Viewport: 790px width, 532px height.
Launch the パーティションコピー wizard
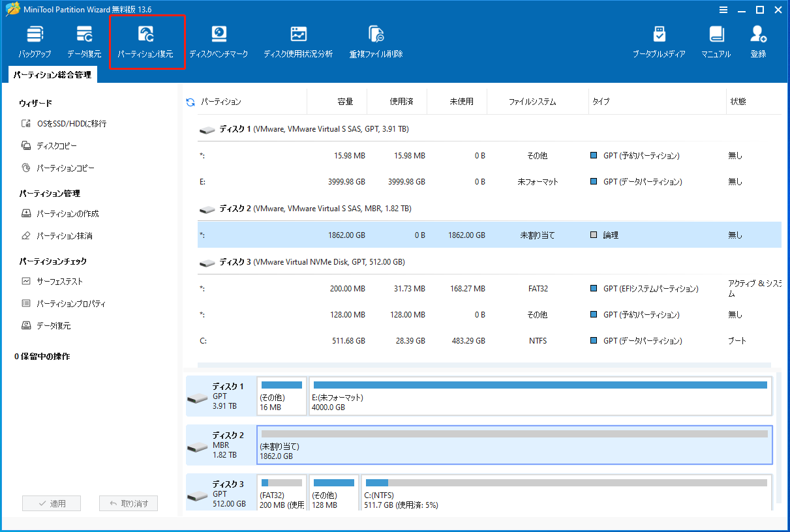tap(58, 168)
